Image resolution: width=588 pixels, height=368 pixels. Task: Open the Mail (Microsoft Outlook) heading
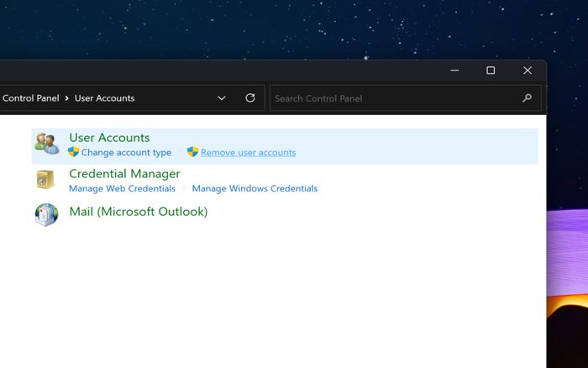click(x=138, y=212)
